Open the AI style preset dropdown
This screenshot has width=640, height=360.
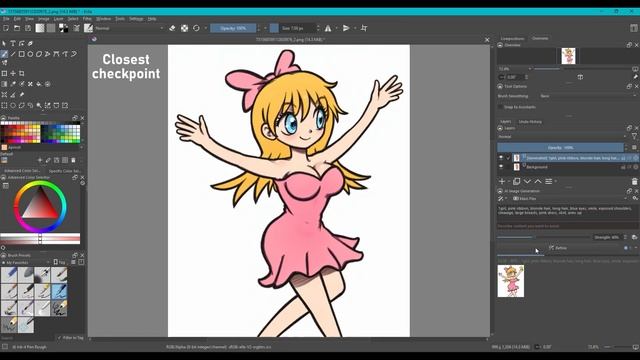(569, 198)
